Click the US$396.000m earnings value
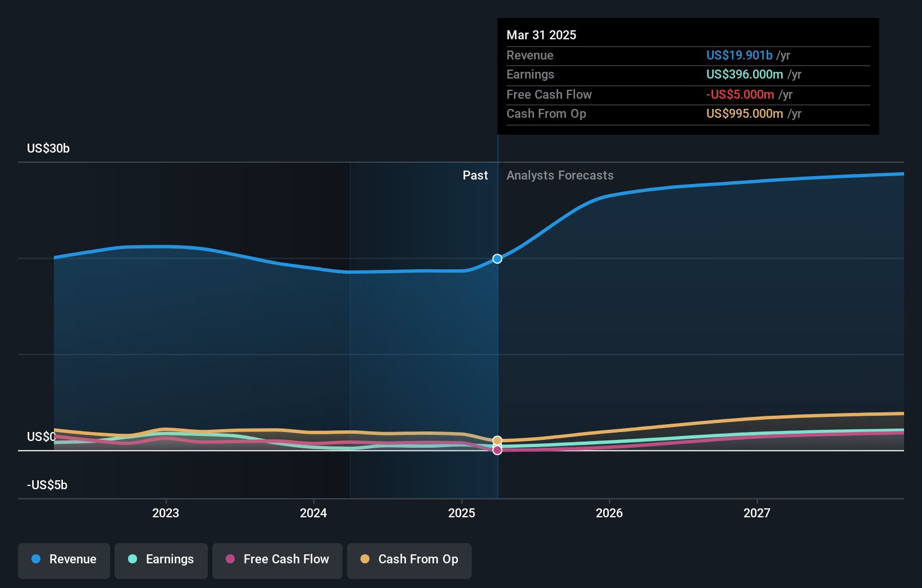Image resolution: width=922 pixels, height=588 pixels. pyautogui.click(x=745, y=75)
